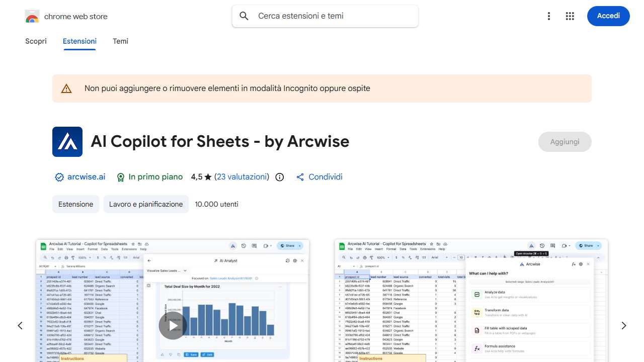The width and height of the screenshot is (644, 362).
Task: Click the warning triangle in the Incognito notice
Action: point(66,88)
